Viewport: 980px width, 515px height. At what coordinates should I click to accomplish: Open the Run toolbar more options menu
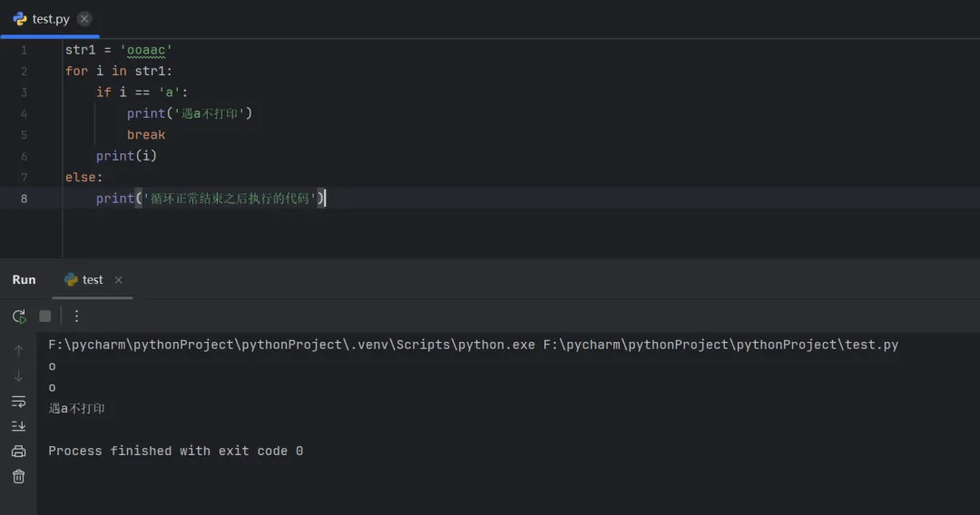(x=76, y=316)
